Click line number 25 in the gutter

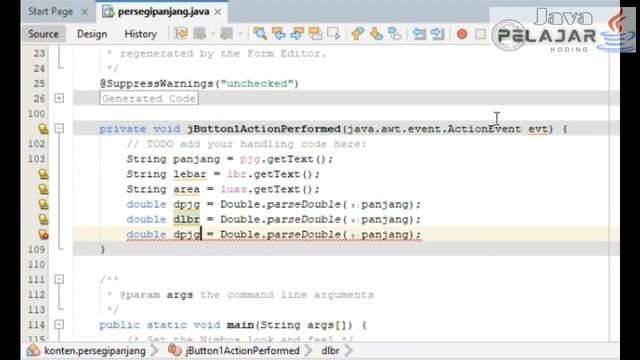[39, 84]
